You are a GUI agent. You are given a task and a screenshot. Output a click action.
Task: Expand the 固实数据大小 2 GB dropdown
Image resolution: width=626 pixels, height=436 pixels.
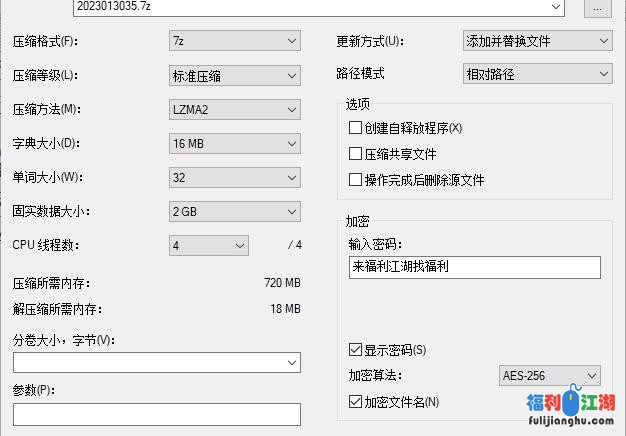click(234, 212)
